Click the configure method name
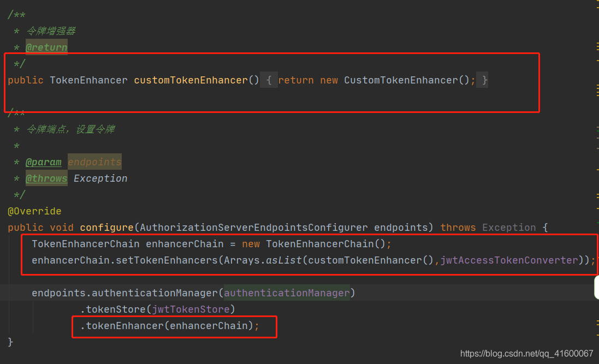This screenshot has height=364, width=599. [x=106, y=228]
